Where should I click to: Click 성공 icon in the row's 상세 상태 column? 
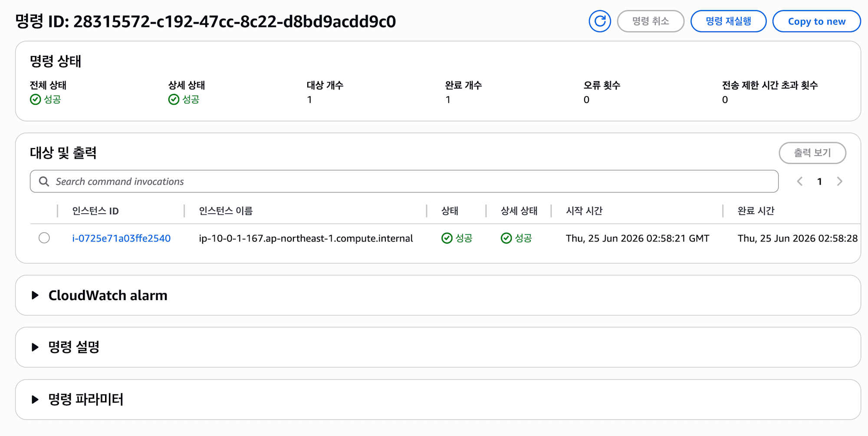tap(506, 238)
